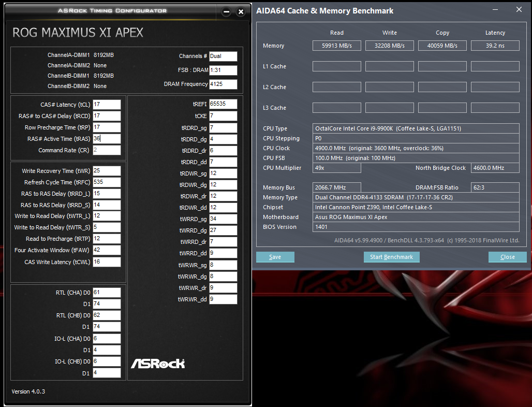The image size is (532, 407).
Task: Click the Channels # field showing Dual
Action: point(223,56)
